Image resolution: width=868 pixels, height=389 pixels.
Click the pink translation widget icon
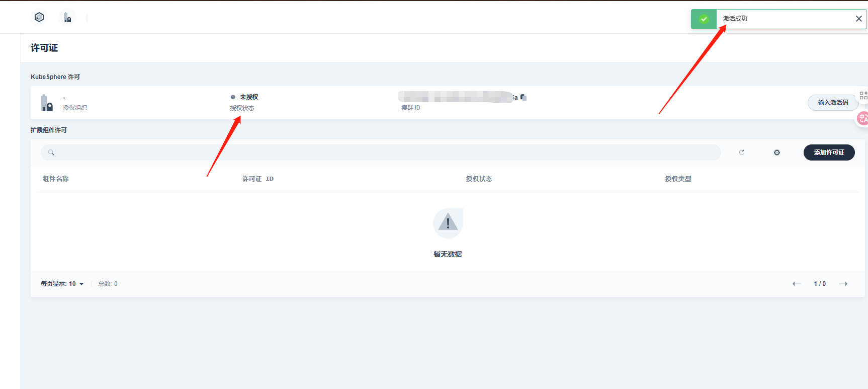click(x=862, y=118)
